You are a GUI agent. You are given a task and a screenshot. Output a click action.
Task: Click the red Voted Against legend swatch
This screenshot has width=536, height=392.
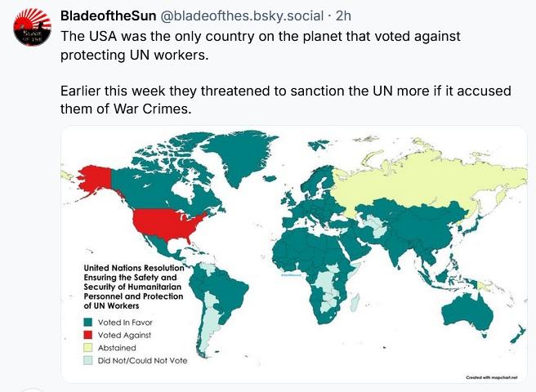[x=88, y=334]
